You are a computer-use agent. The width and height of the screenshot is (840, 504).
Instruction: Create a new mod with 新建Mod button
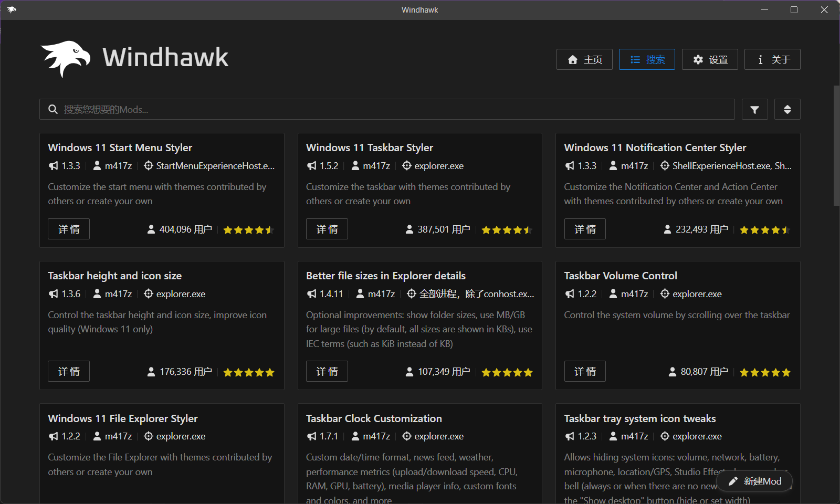tap(754, 481)
